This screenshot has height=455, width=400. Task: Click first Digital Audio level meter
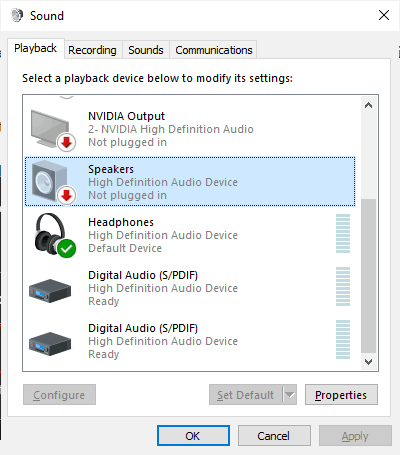[x=343, y=287]
